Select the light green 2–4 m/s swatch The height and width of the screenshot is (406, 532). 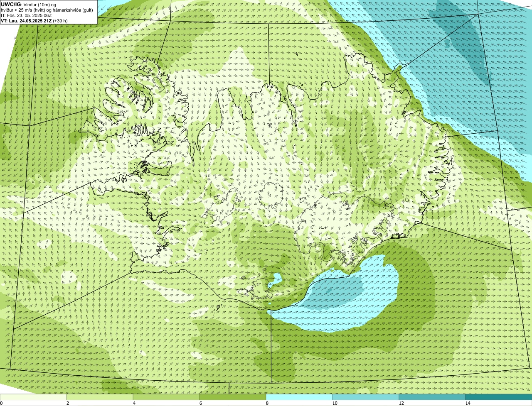pos(100,397)
